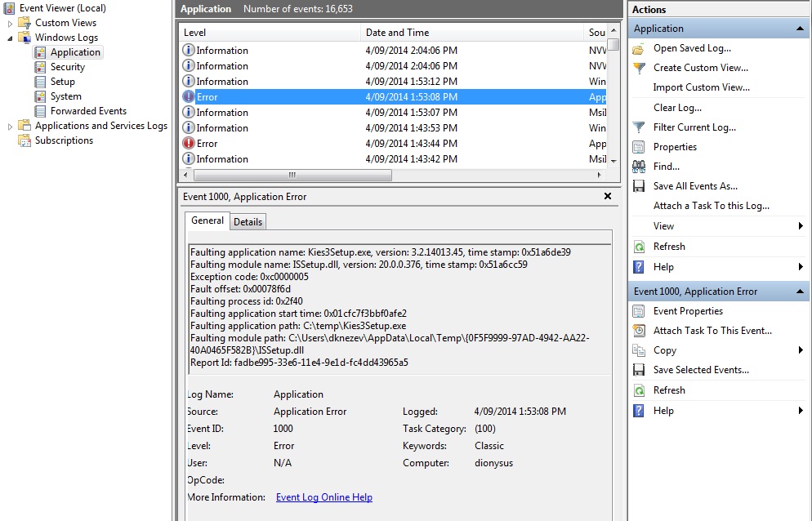Click the Computer value dionysus
Viewport: 812px width, 521px height.
coord(493,463)
